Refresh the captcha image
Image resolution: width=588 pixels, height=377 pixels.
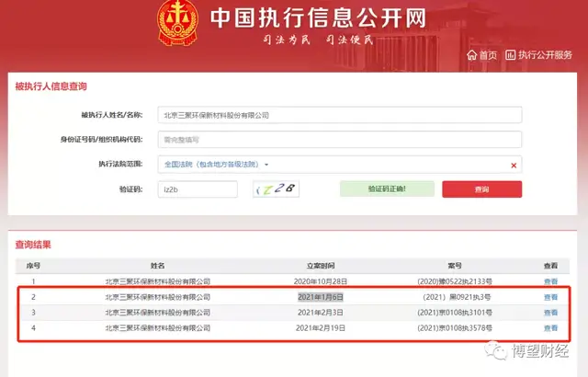276,189
